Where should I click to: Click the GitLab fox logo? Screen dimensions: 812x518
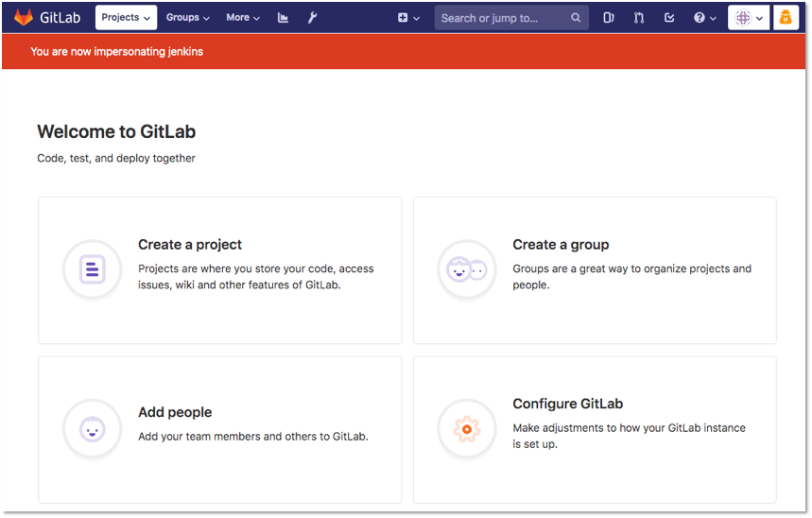click(24, 17)
